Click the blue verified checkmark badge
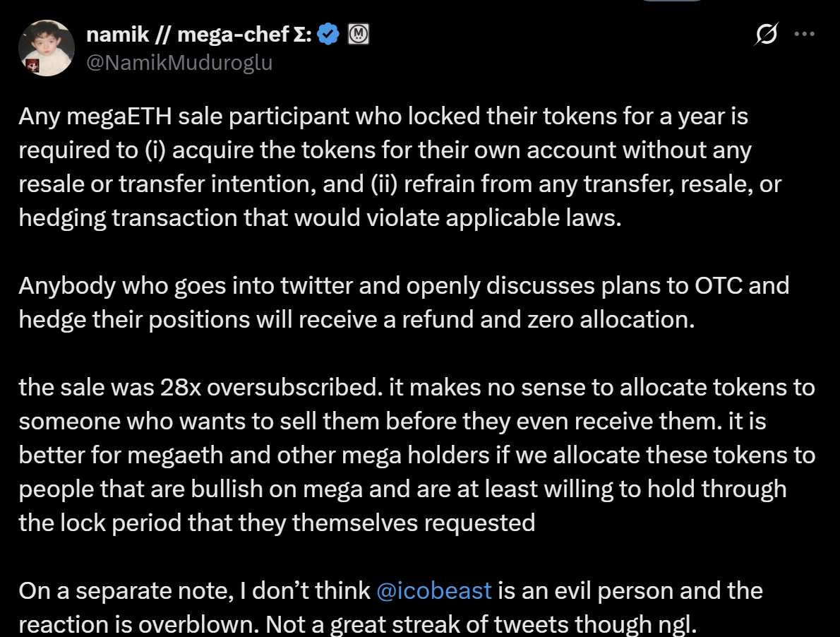Screen dimensions: 840x637 [x=328, y=34]
